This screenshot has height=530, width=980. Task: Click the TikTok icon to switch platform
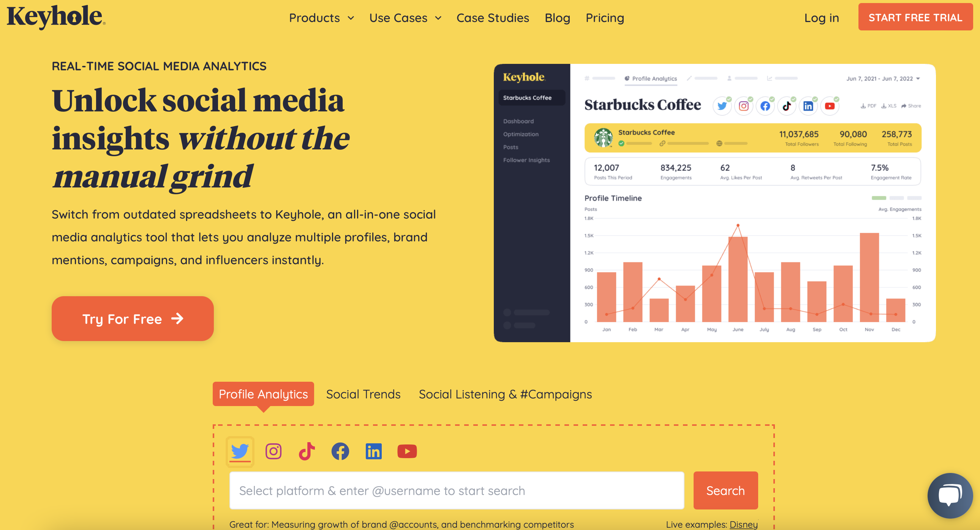pos(307,450)
